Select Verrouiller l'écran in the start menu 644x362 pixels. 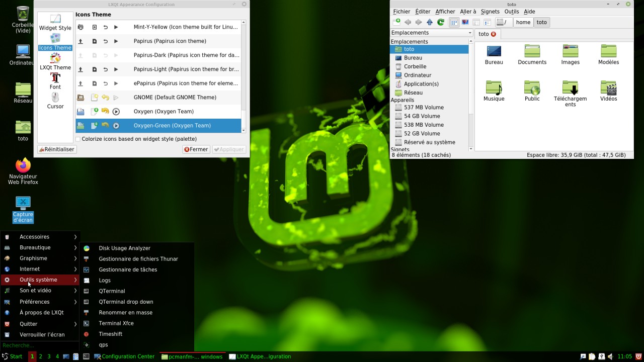[x=40, y=335]
